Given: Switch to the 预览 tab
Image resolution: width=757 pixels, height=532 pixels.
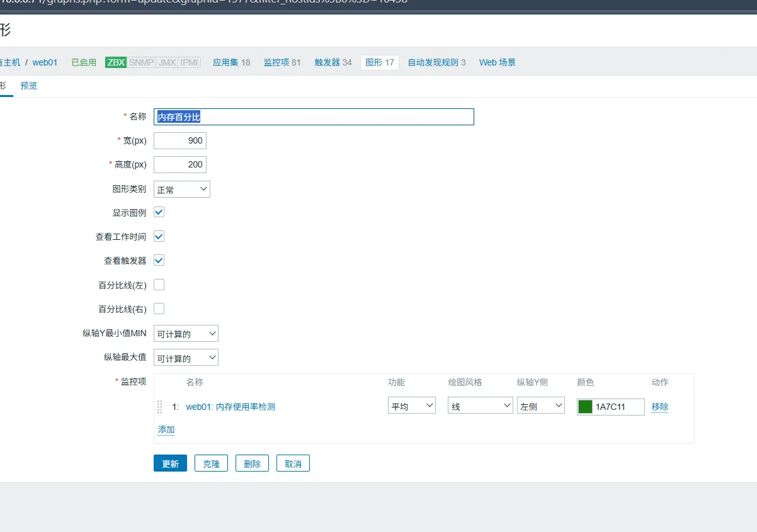Looking at the screenshot, I should [x=29, y=86].
